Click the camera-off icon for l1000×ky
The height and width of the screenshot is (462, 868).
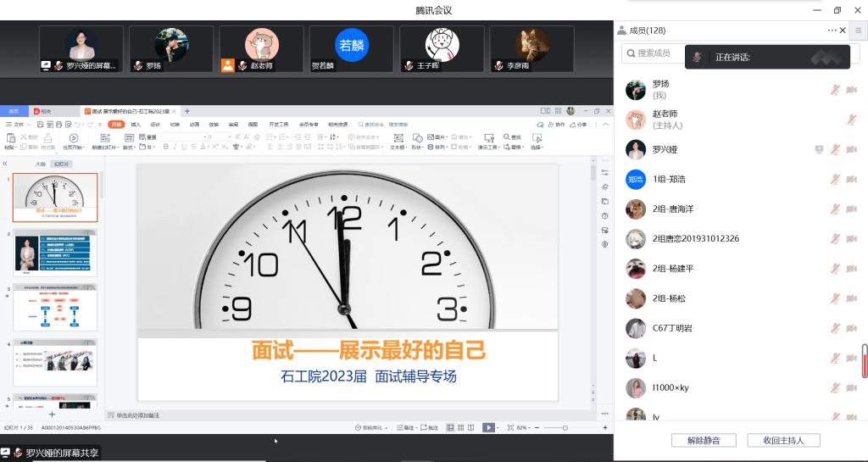(851, 388)
